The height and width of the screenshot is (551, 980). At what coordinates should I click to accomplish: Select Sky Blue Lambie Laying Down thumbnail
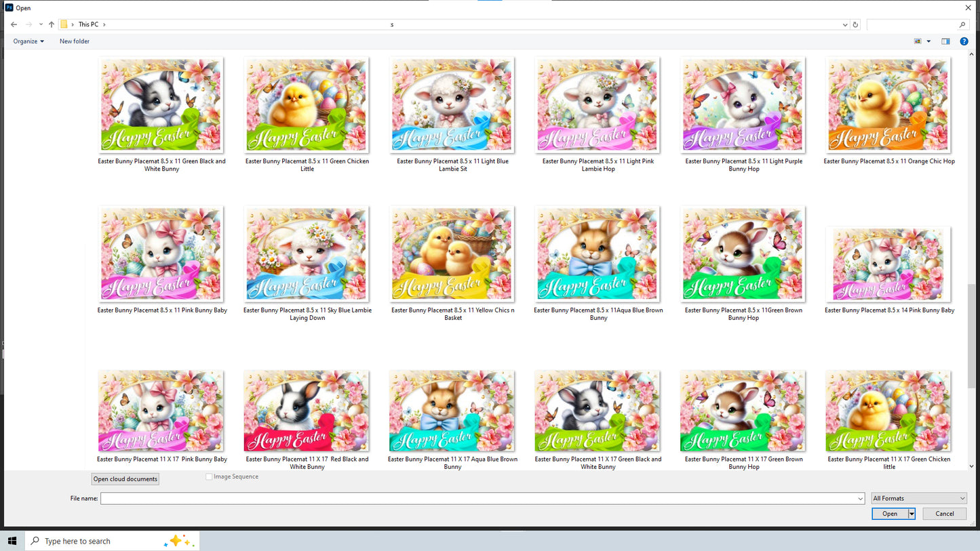pos(307,254)
